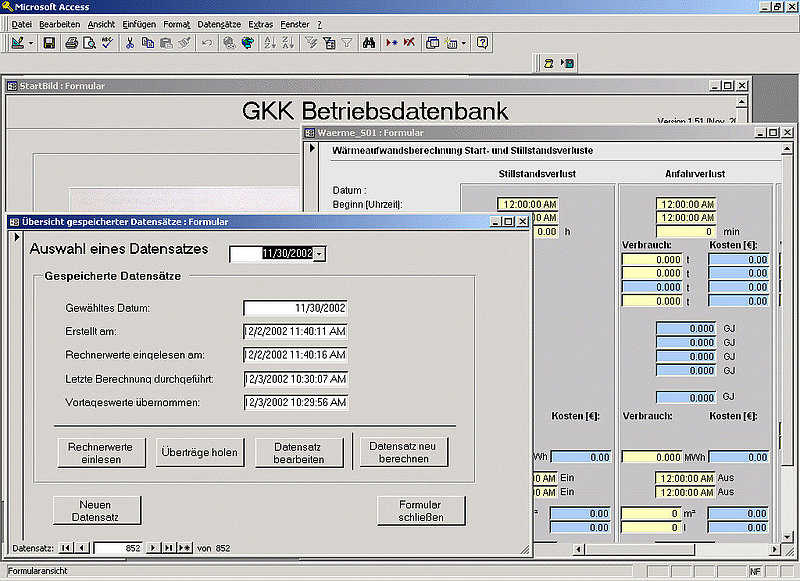
Task: Click the arrow-and-window icon in second toolbar
Action: [567, 63]
